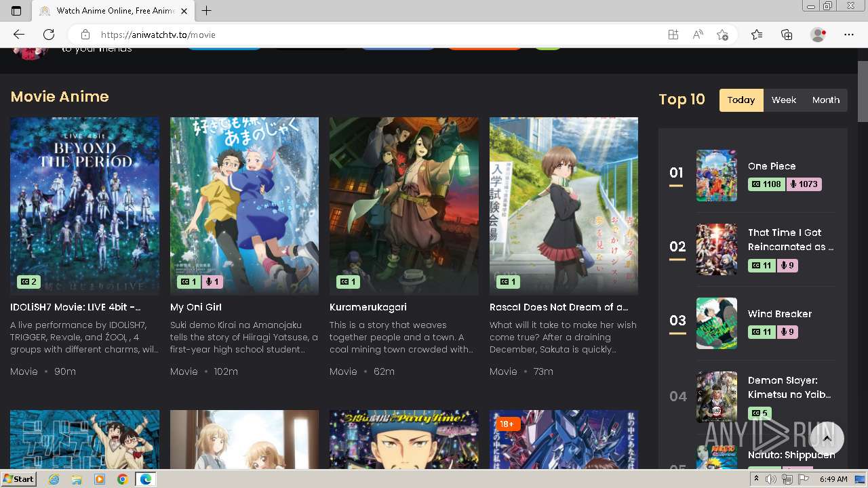This screenshot has height=488, width=868.
Task: Click the Movie Anime heading
Action: click(x=60, y=97)
